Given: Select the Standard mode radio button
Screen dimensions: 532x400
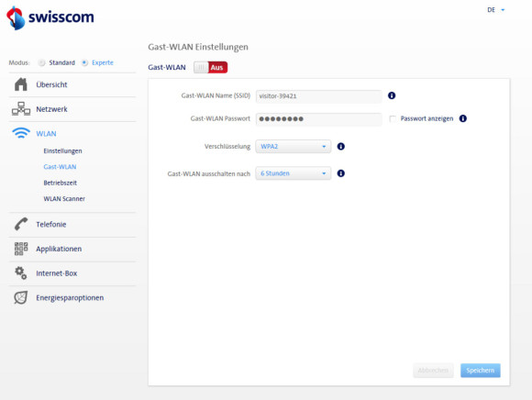Looking at the screenshot, I should (x=41, y=62).
